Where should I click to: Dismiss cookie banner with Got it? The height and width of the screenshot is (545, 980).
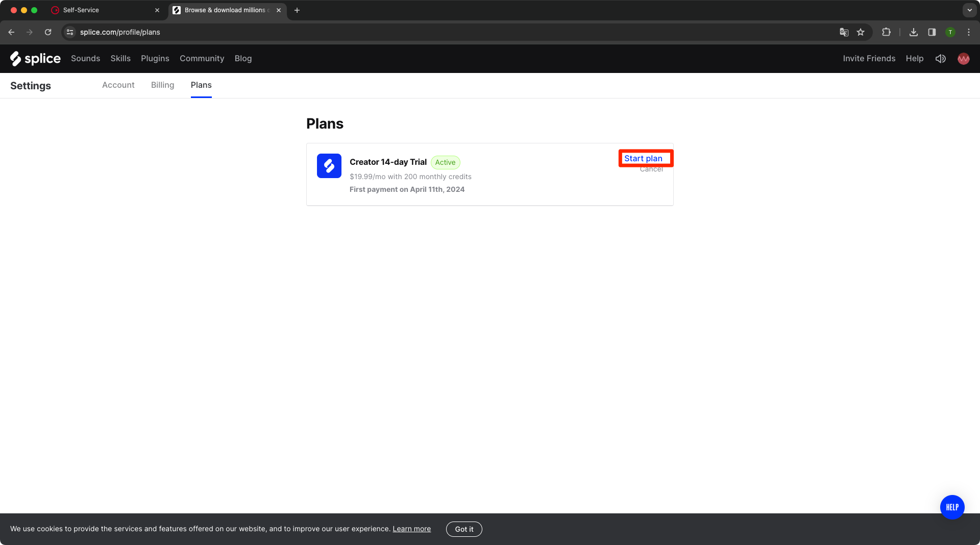(464, 529)
